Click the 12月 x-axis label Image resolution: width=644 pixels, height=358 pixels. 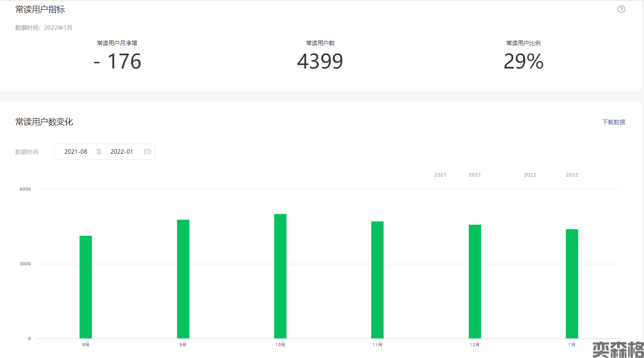click(475, 345)
